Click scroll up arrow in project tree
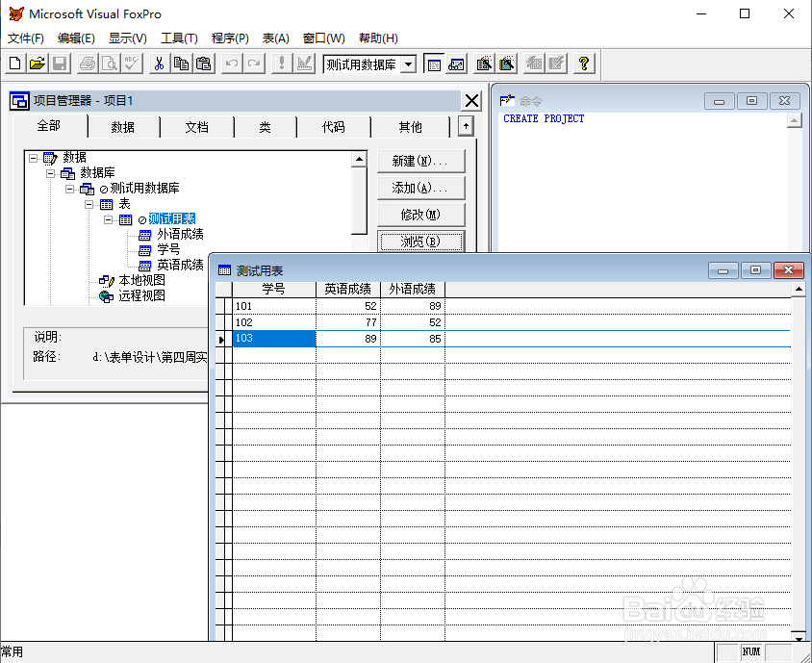Screen dimensions: 812x663 click(x=359, y=159)
